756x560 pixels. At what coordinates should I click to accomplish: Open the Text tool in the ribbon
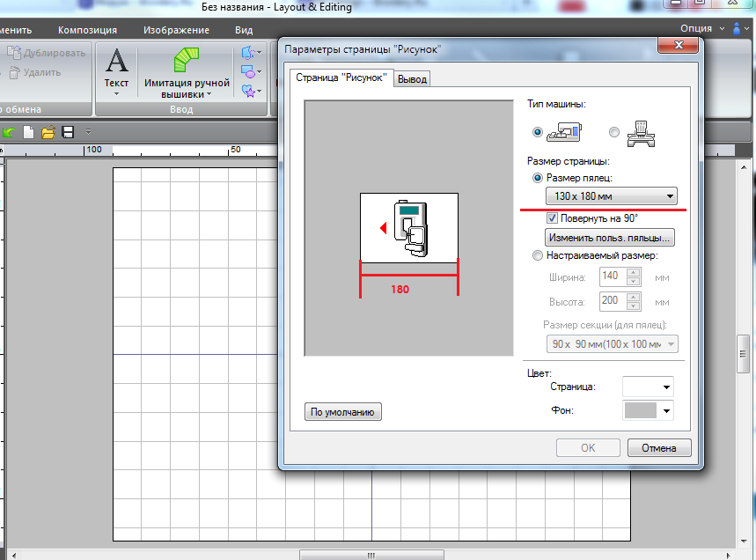[117, 70]
